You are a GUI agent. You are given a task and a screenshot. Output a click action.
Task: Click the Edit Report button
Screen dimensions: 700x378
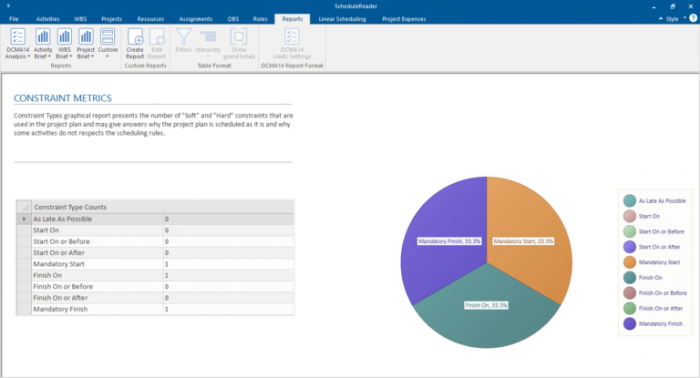pos(157,43)
